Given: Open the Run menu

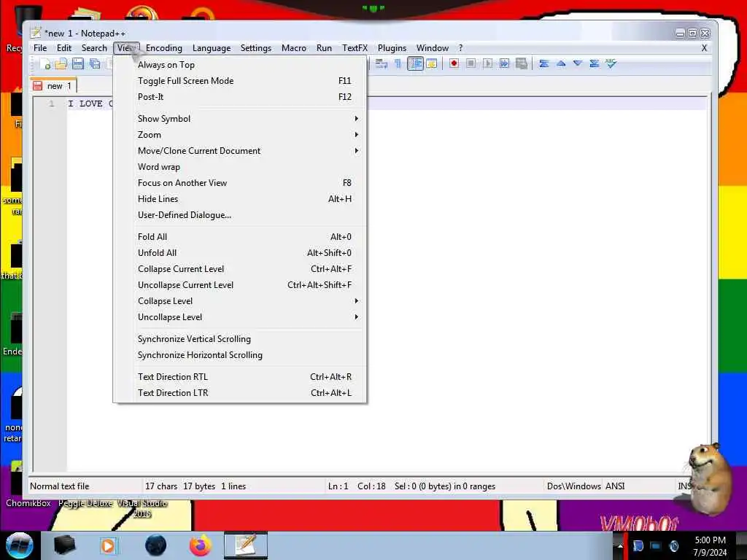Looking at the screenshot, I should click(x=324, y=48).
